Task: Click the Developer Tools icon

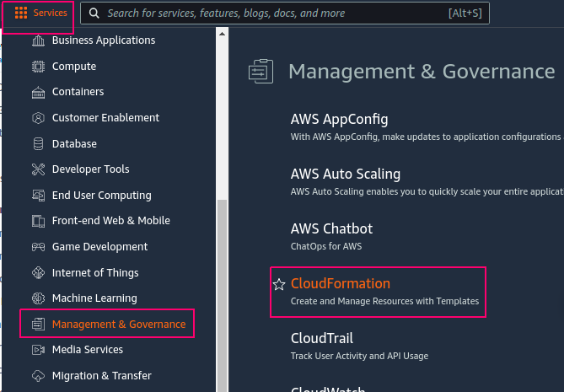Action: (38, 169)
